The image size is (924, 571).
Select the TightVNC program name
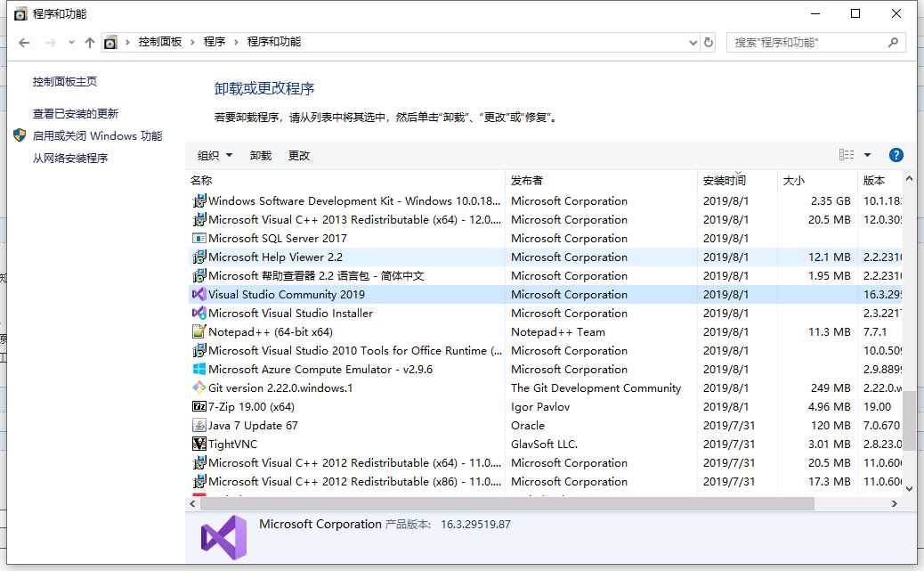pyautogui.click(x=232, y=445)
